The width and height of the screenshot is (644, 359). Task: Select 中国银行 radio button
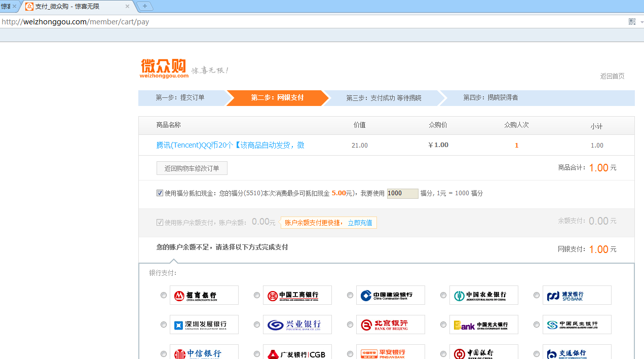click(443, 354)
